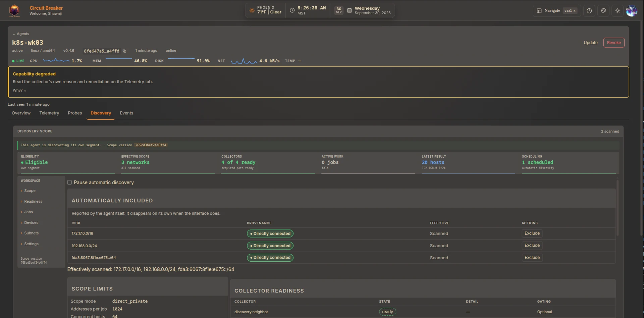Enable Pause automatic discovery checkbox
Screen dimensions: 644x318
point(69,182)
